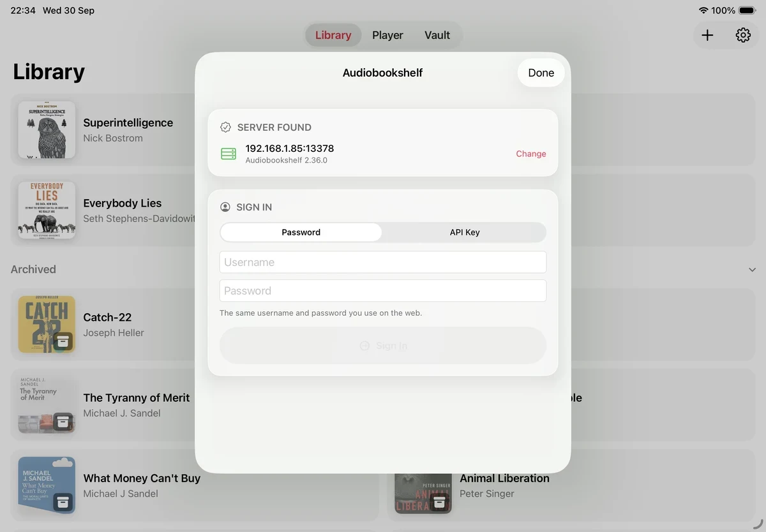Image resolution: width=766 pixels, height=532 pixels.
Task: Tap the plus icon to add a book
Action: [x=707, y=35]
